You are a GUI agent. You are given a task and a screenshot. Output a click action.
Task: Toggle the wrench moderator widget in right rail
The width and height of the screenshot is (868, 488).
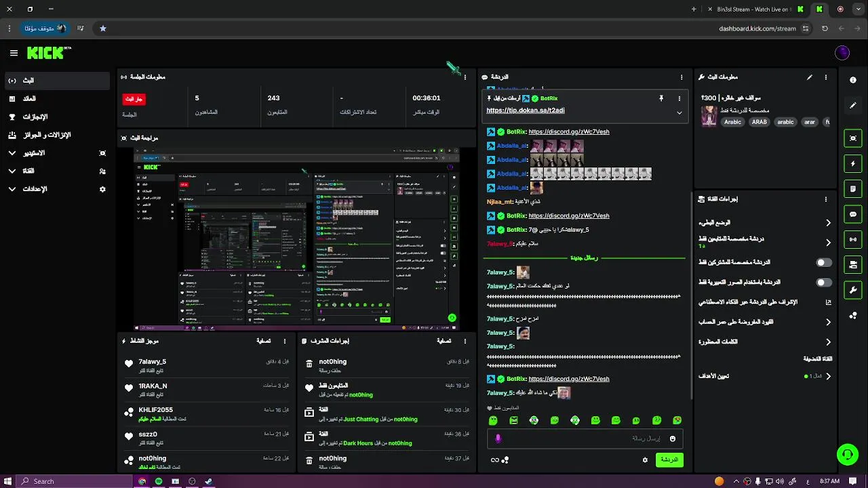click(853, 290)
